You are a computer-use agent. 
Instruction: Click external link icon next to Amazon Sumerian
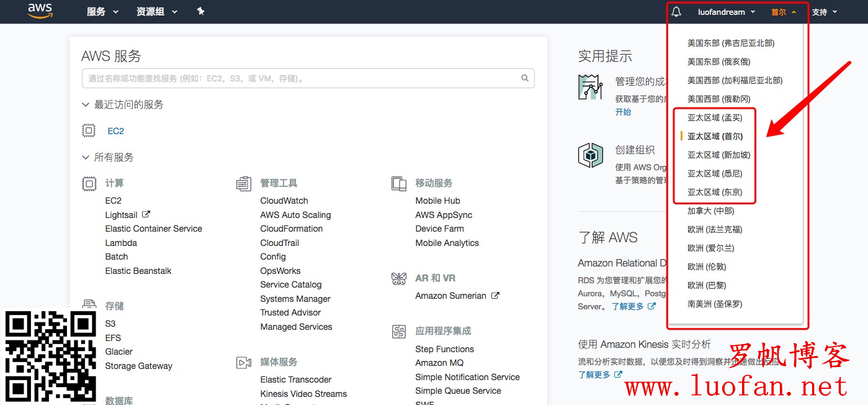pos(495,295)
